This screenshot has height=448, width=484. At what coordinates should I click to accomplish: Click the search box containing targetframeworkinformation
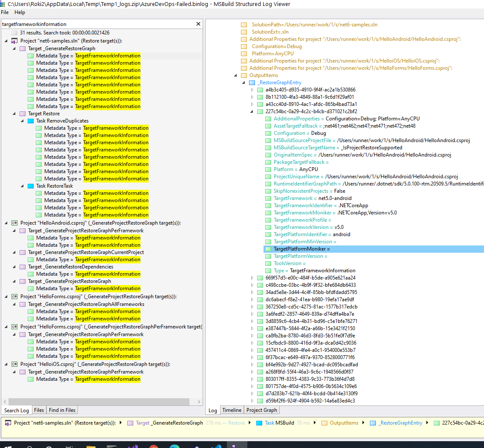click(97, 24)
